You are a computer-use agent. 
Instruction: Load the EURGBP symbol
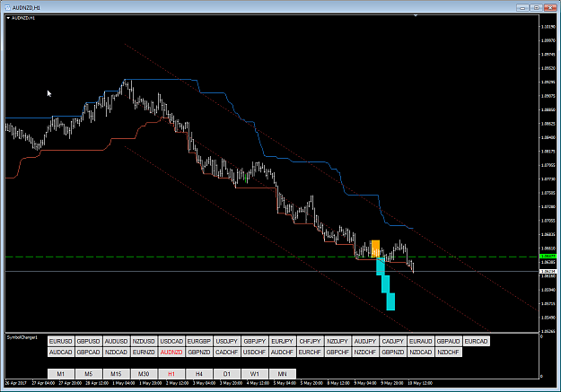[199, 341]
